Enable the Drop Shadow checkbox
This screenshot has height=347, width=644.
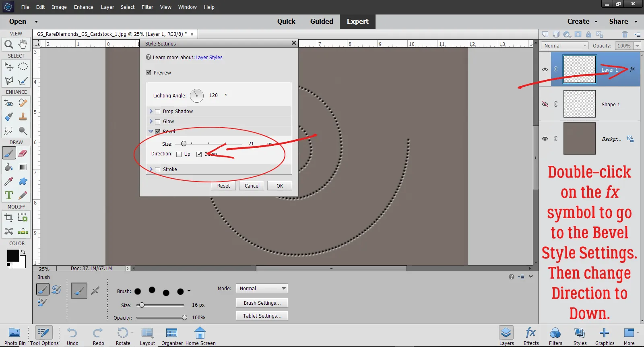point(158,112)
